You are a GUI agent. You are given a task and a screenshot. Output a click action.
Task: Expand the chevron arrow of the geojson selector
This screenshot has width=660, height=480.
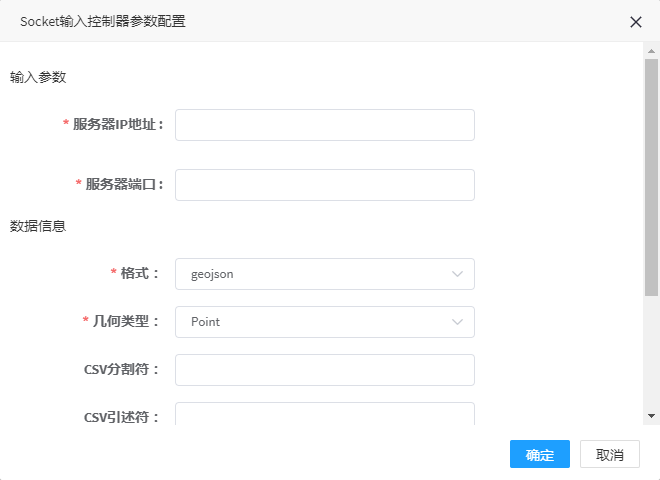coord(457,274)
